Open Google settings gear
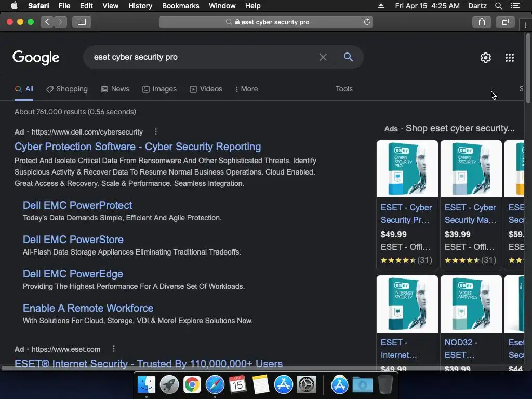532x399 pixels. [486, 58]
